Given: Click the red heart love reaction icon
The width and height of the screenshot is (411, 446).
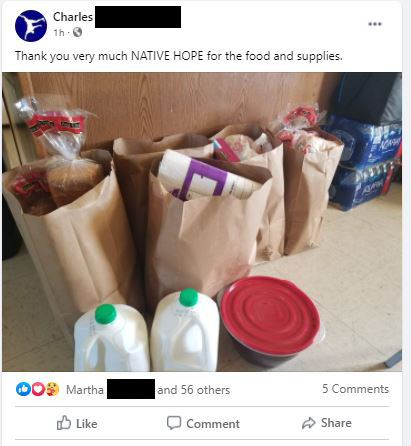Looking at the screenshot, I should pos(38,389).
